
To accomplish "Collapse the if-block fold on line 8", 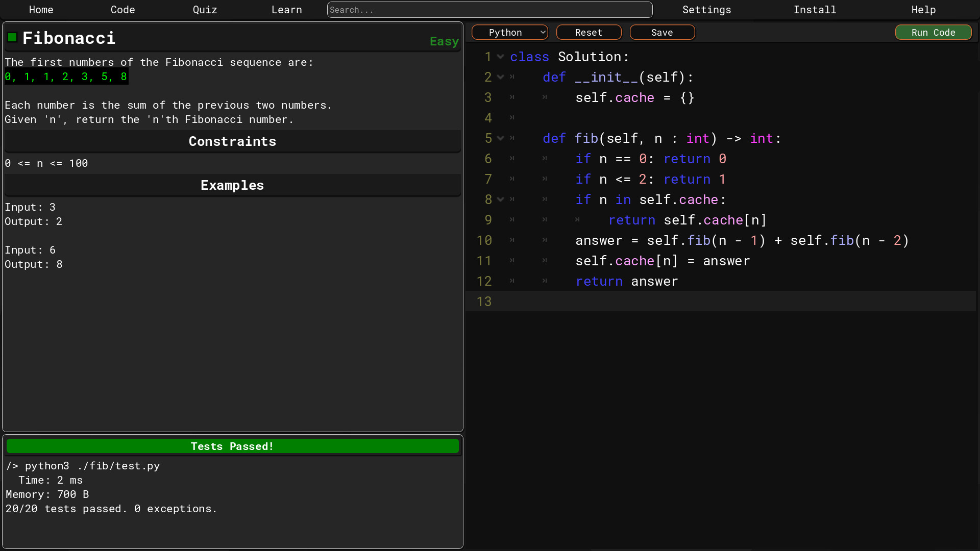I will pos(500,199).
